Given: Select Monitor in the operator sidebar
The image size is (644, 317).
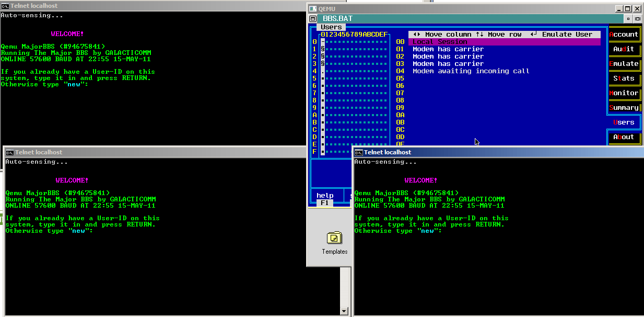Looking at the screenshot, I should pyautogui.click(x=624, y=93).
